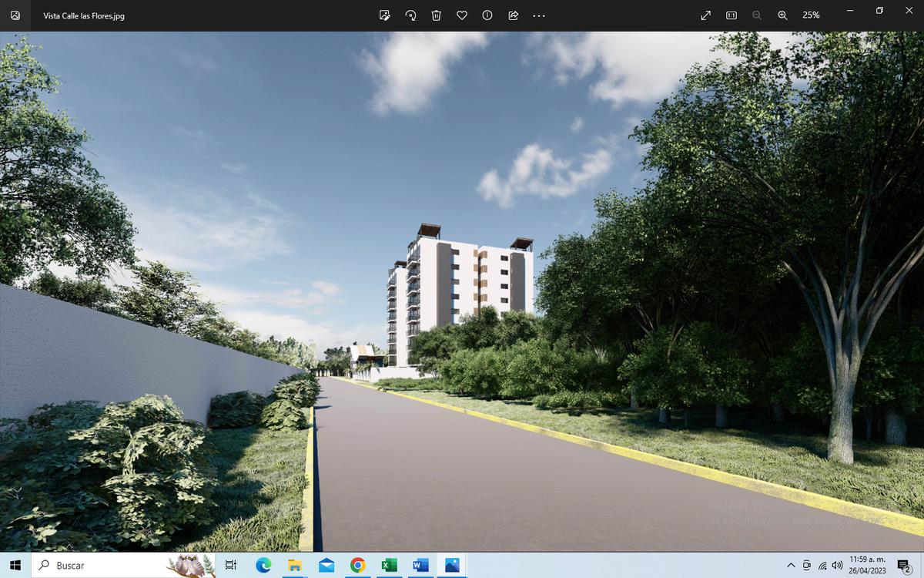This screenshot has width=924, height=578.
Task: Open the notification center icon
Action: point(904,566)
